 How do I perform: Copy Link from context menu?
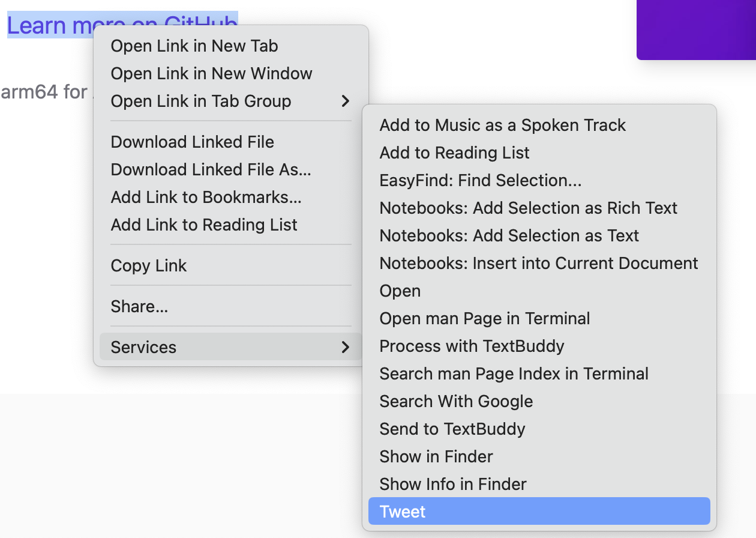(x=149, y=265)
